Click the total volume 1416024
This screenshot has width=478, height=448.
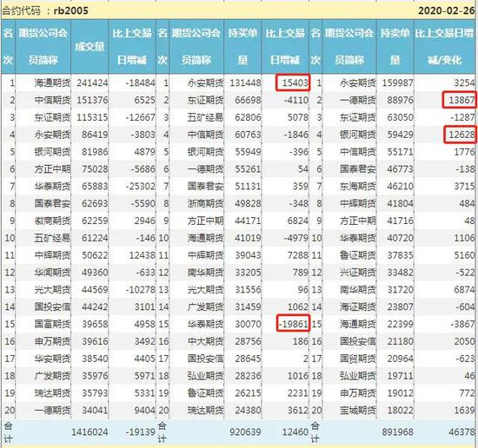point(90,432)
